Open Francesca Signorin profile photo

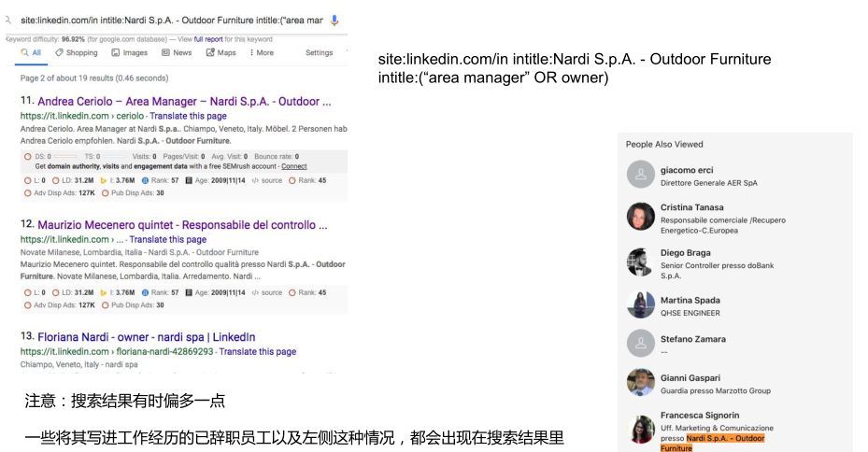coord(640,430)
